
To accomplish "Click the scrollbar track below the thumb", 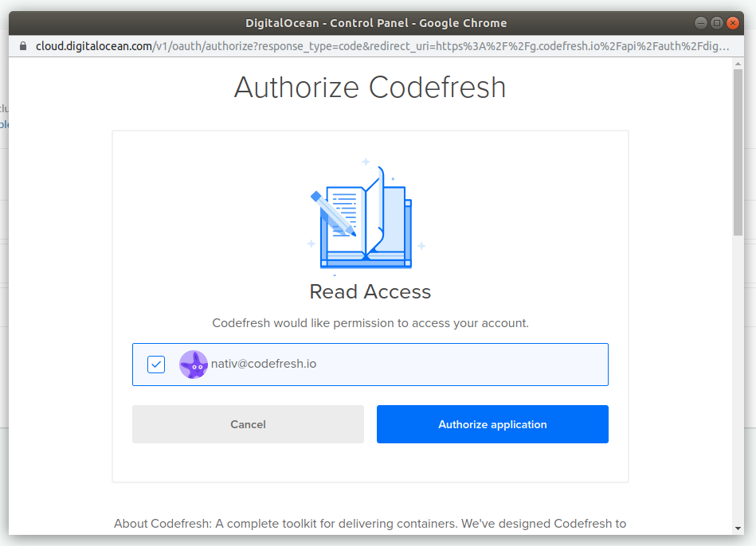I will [x=738, y=382].
